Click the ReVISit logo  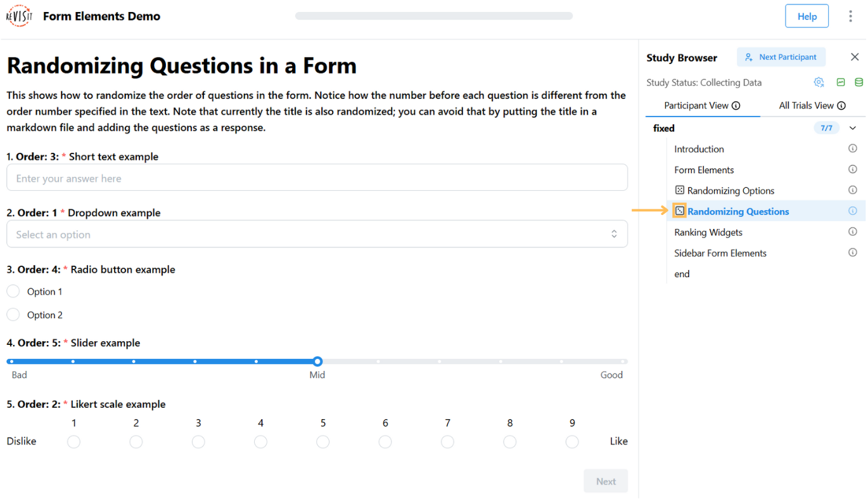[18, 15]
